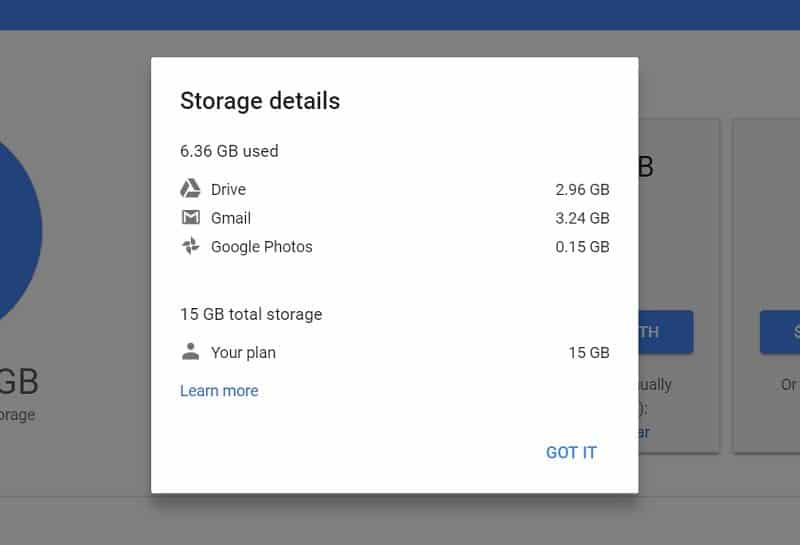Click the Gmail envelope icon

190,218
